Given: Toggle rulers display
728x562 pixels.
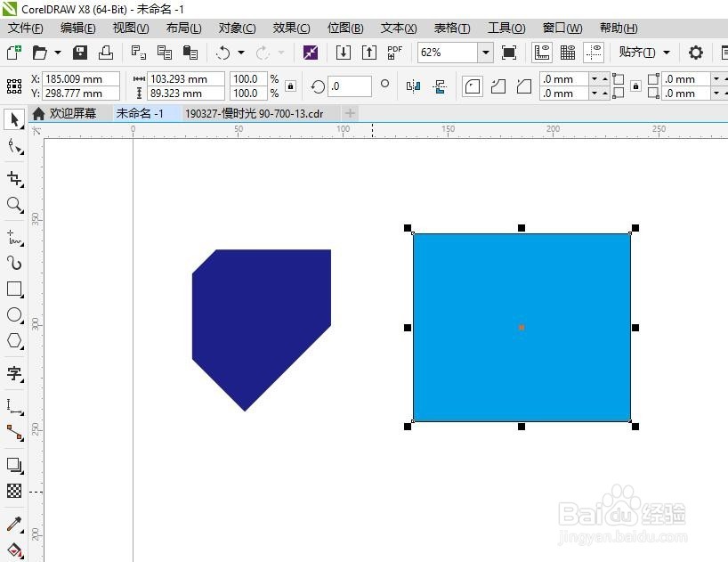Looking at the screenshot, I should (542, 53).
